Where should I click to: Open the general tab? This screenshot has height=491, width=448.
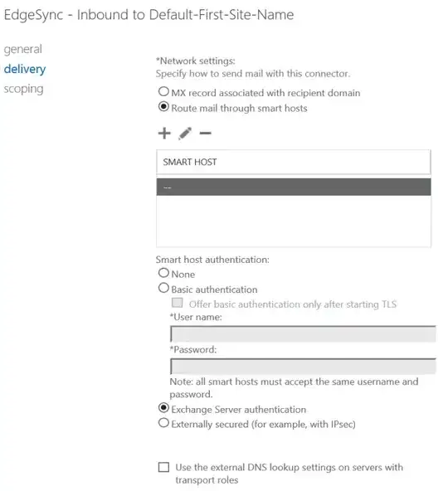pyautogui.click(x=23, y=49)
